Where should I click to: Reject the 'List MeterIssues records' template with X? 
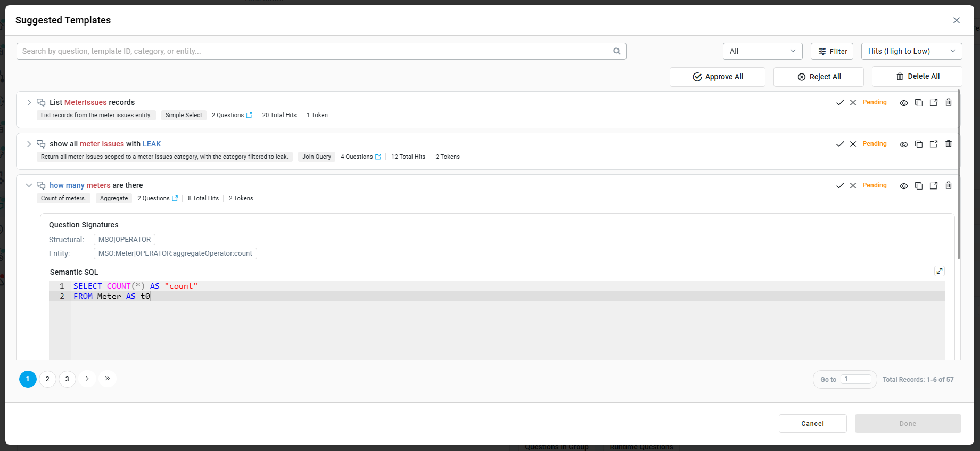tap(853, 102)
